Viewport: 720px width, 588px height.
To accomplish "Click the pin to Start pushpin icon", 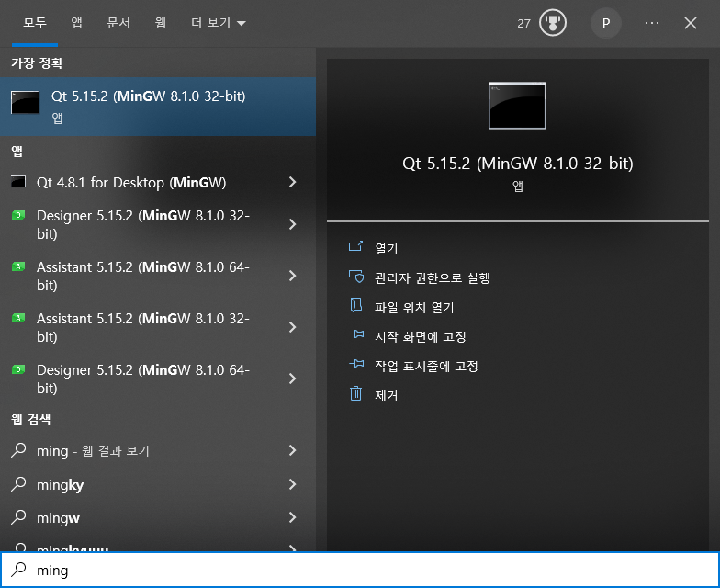I will pos(356,334).
